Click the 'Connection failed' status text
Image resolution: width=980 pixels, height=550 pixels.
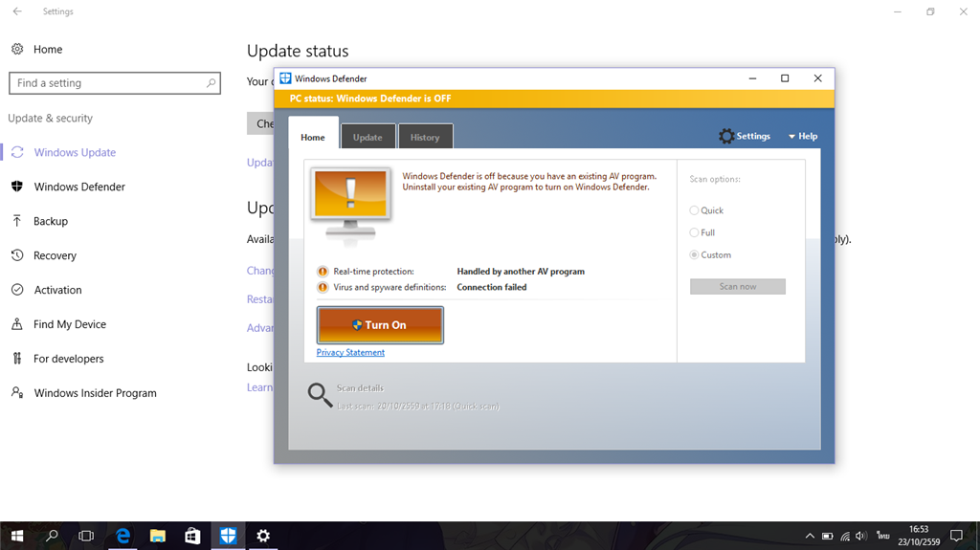[x=492, y=288]
